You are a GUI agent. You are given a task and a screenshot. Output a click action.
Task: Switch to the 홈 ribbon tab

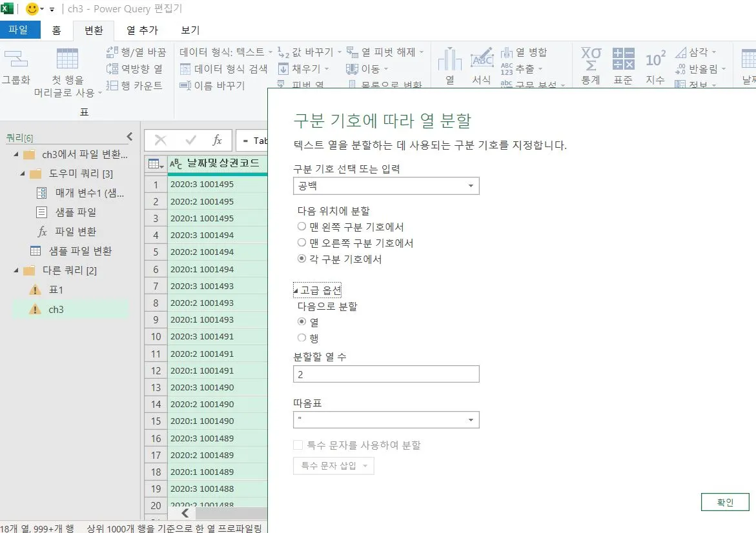click(x=56, y=30)
